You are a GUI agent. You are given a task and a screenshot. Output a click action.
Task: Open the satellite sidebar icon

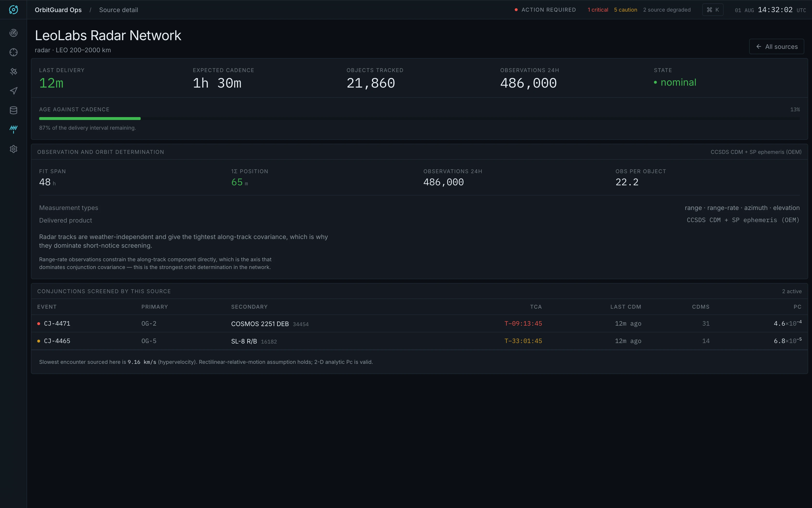14,72
